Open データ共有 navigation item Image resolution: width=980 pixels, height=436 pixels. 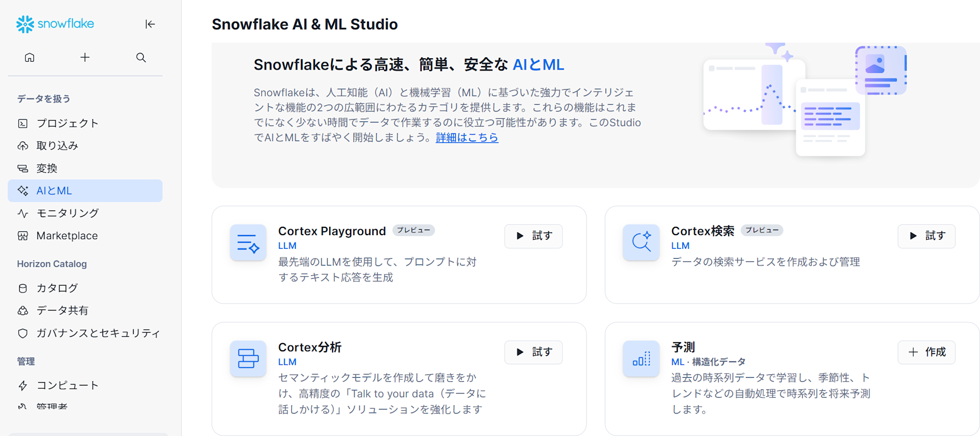point(85,311)
